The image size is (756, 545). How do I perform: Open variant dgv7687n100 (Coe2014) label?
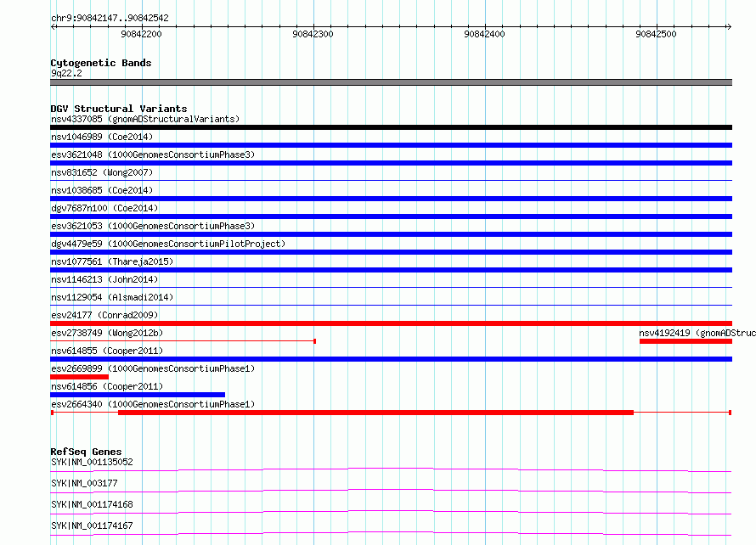tap(104, 208)
